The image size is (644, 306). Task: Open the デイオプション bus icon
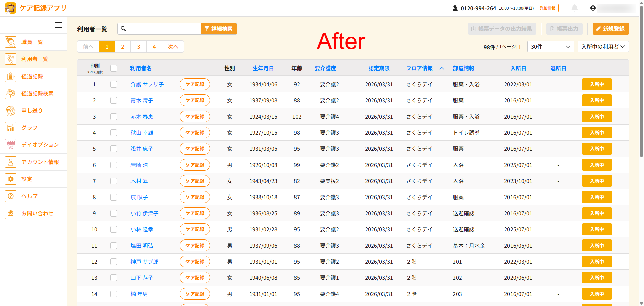[x=11, y=145]
